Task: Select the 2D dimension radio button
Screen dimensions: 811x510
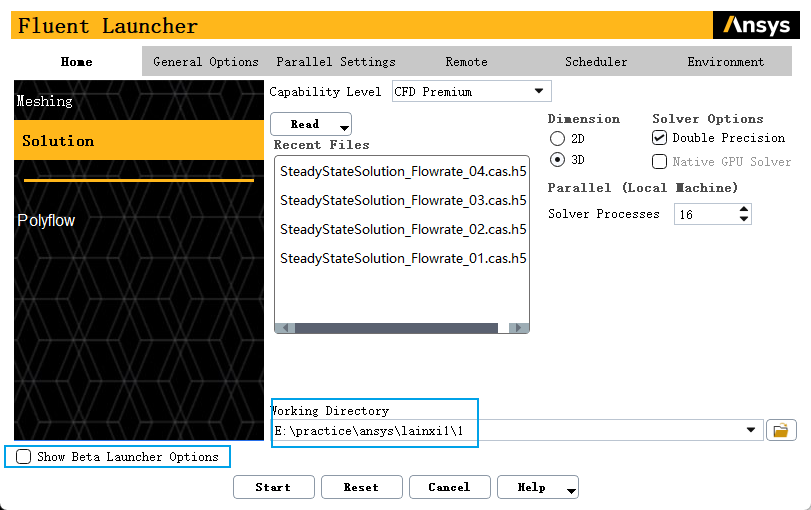Action: click(557, 139)
